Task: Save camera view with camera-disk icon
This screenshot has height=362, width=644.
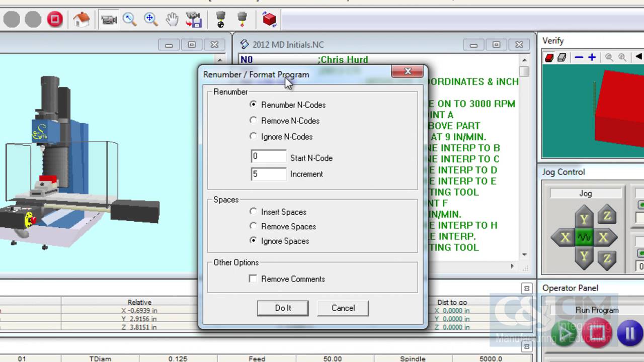Action: tap(194, 20)
